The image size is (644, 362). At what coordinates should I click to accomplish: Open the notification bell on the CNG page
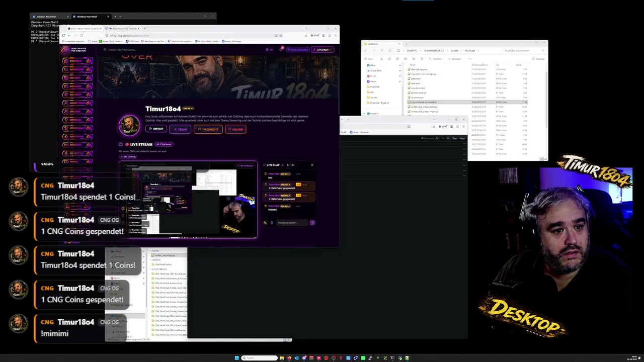click(x=281, y=49)
